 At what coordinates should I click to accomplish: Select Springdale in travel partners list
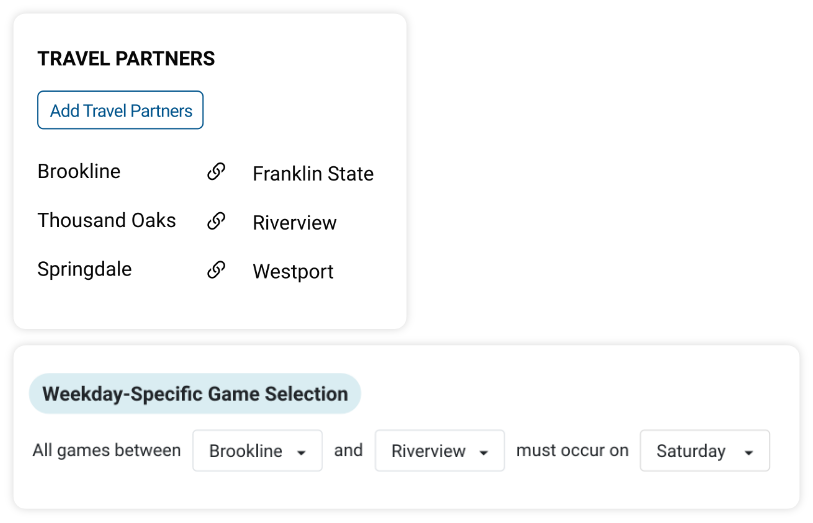(85, 270)
